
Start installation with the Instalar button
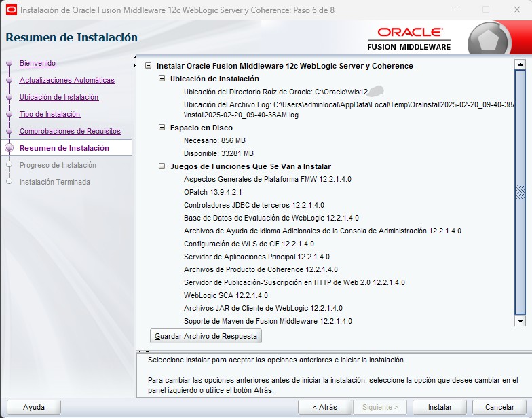tap(440, 407)
